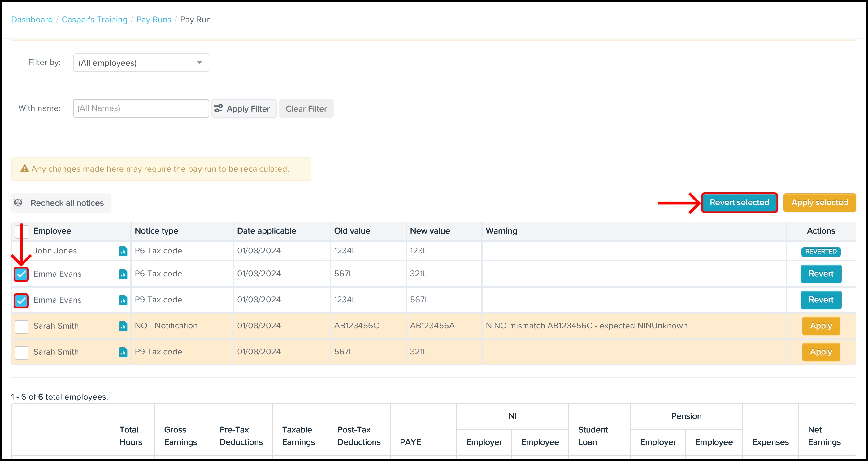Open report icon in Sarah Smith P9 row

point(123,352)
